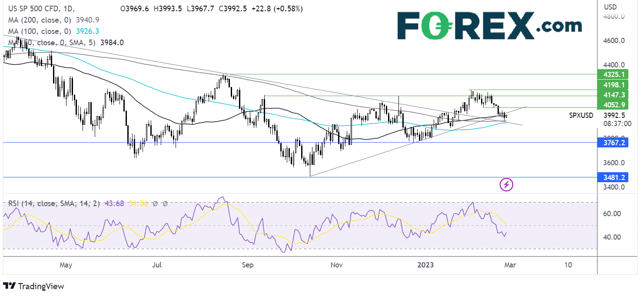
Task: Click the 2023 label on time axis
Action: [425, 265]
